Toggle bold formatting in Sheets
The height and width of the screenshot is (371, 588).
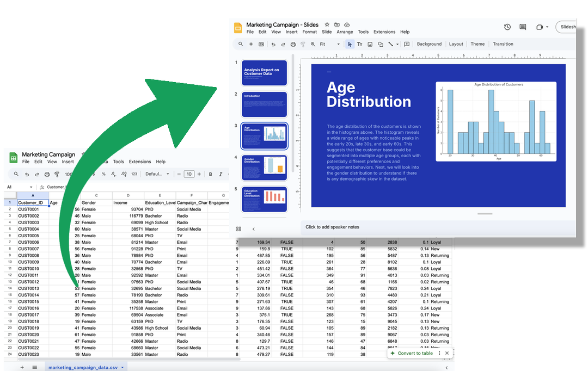click(x=210, y=173)
